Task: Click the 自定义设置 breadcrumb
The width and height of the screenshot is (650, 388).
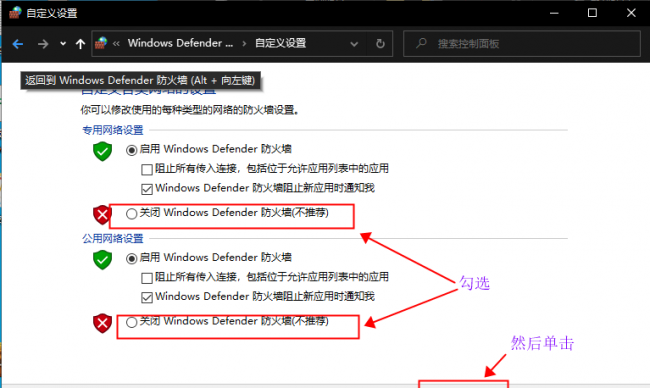Action: 281,43
